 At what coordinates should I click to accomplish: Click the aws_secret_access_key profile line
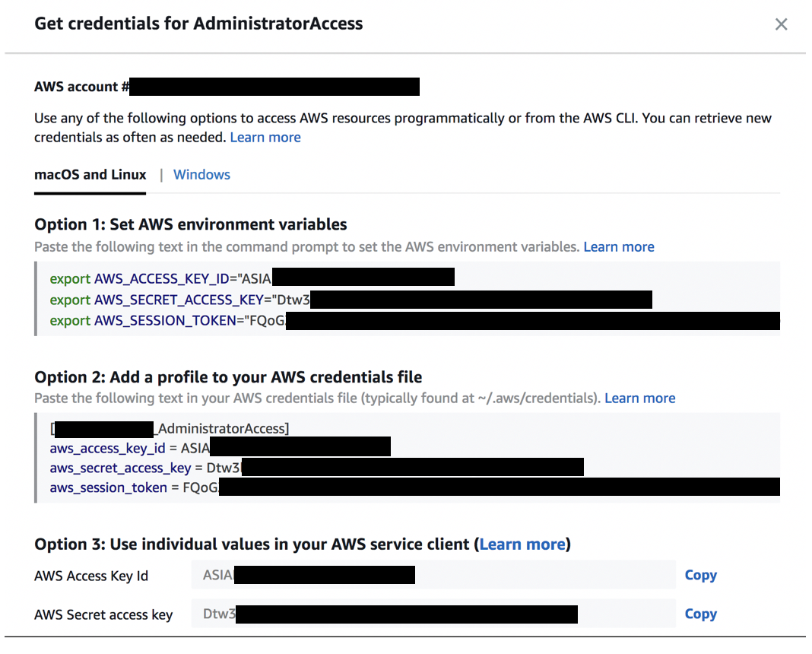coord(144,468)
